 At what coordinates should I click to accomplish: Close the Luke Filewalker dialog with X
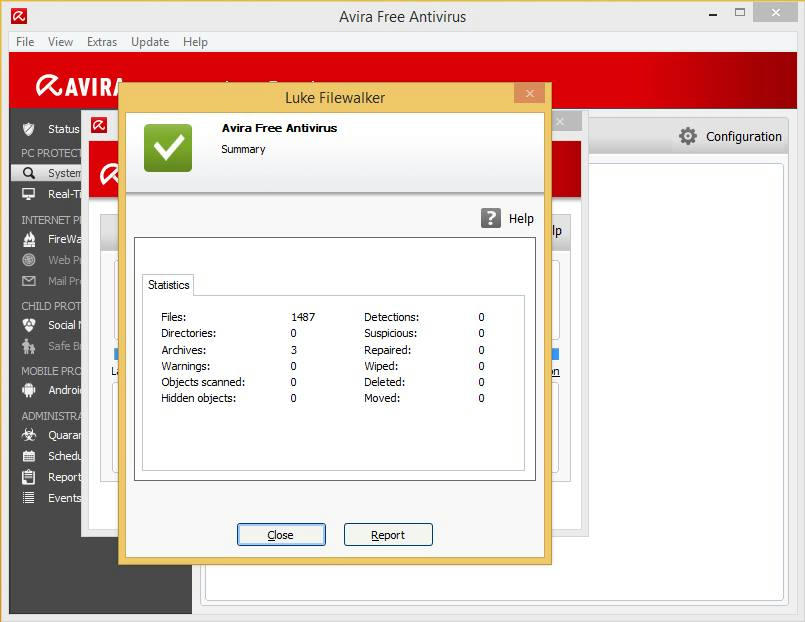click(x=529, y=93)
